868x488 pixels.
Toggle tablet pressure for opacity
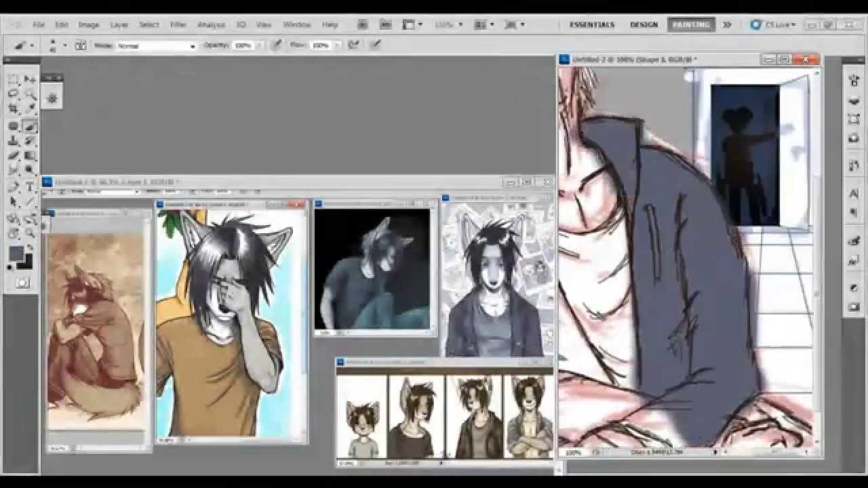pos(276,45)
